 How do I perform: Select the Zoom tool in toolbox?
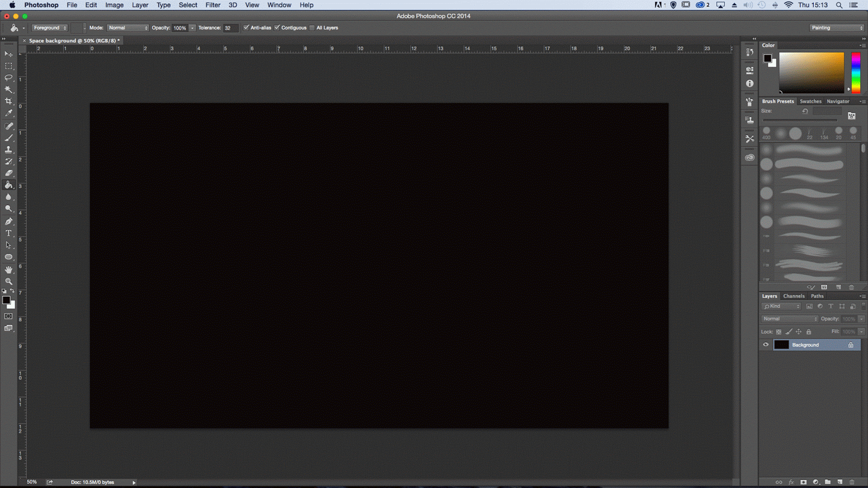pyautogui.click(x=9, y=281)
